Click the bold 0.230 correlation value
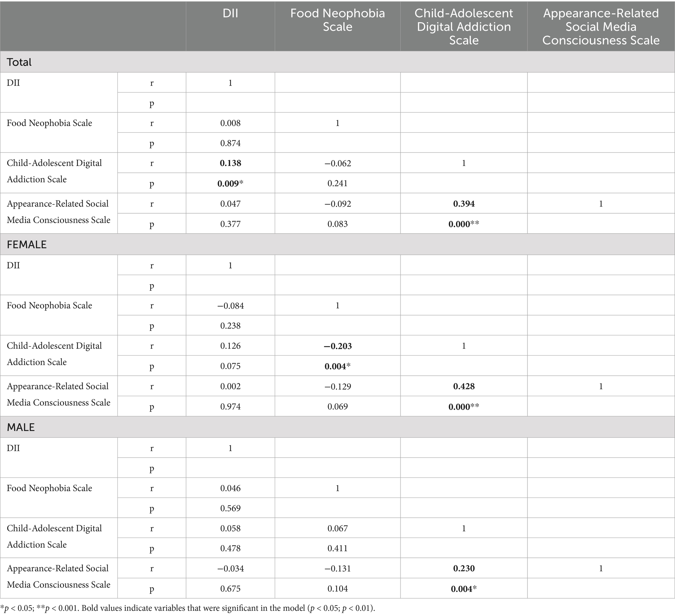The width and height of the screenshot is (675, 616). click(464, 568)
